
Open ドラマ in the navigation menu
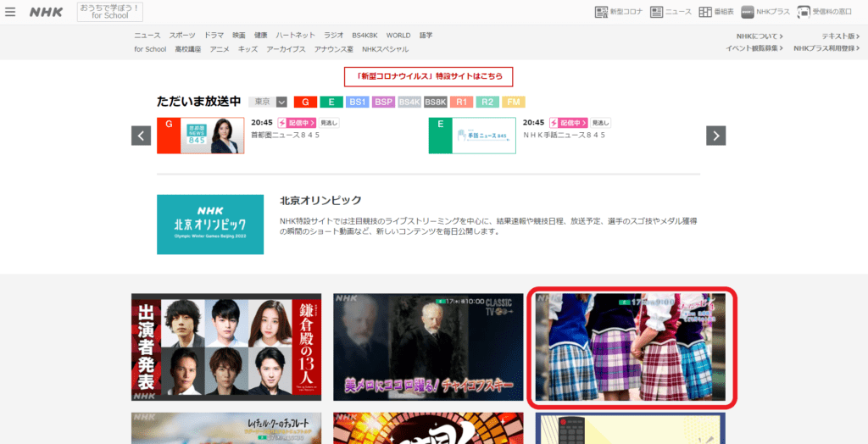pyautogui.click(x=214, y=36)
